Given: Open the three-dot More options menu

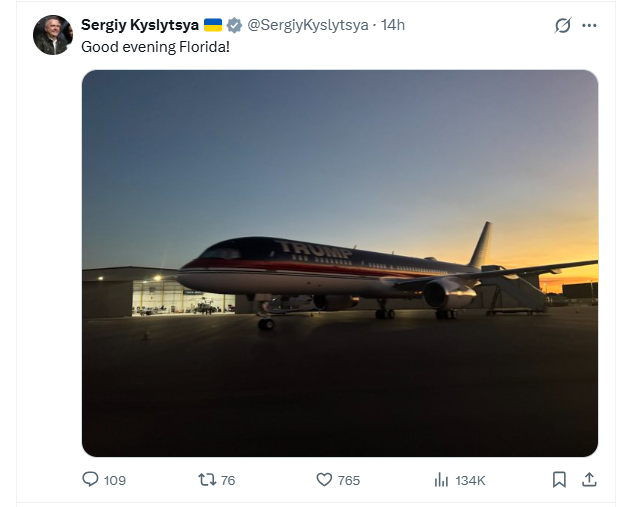Looking at the screenshot, I should [x=589, y=25].
